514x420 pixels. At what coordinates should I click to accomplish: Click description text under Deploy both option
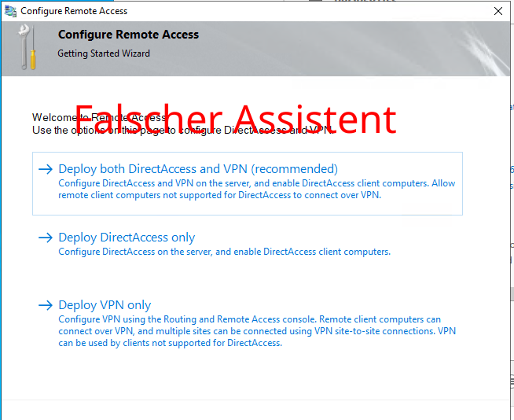(256, 190)
